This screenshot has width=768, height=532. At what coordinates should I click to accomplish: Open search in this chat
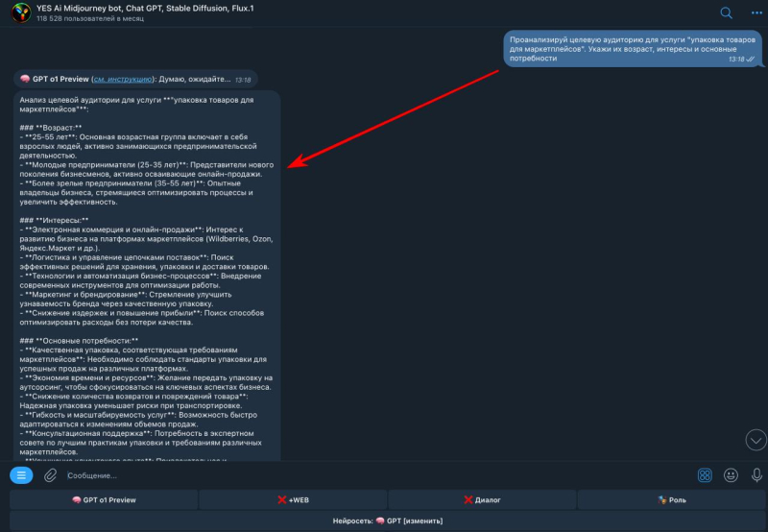click(726, 12)
